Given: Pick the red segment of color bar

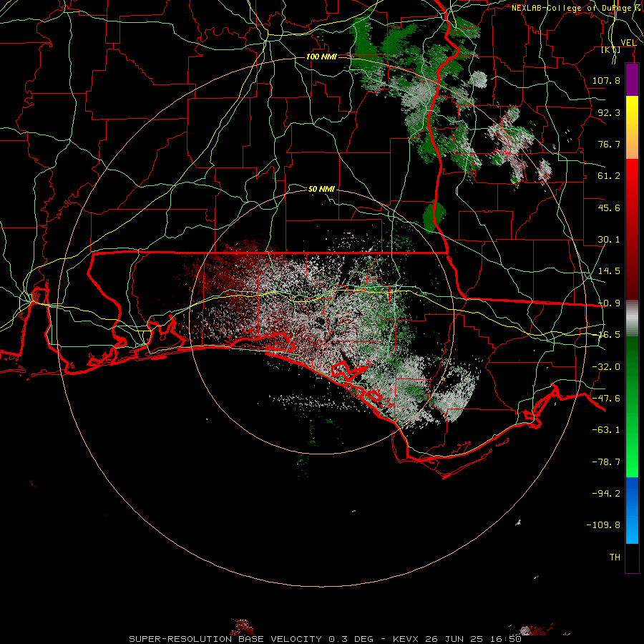Looking at the screenshot, I should click(632, 229).
